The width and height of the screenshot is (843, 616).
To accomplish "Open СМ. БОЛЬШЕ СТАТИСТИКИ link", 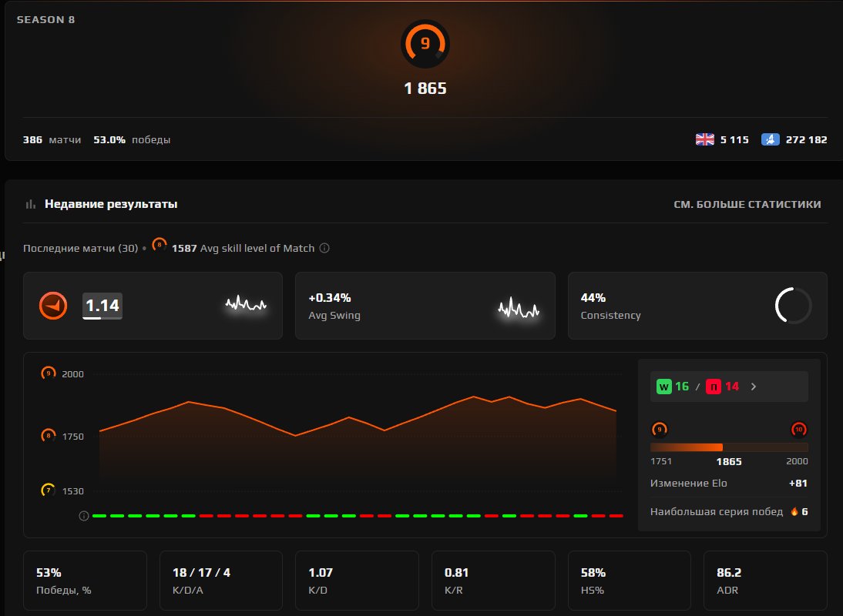I will coord(747,205).
